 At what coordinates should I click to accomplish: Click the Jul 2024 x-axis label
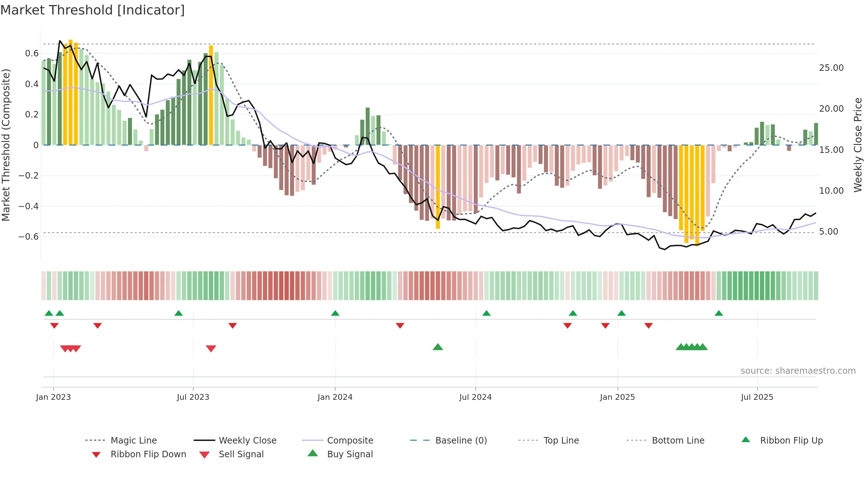[x=476, y=397]
